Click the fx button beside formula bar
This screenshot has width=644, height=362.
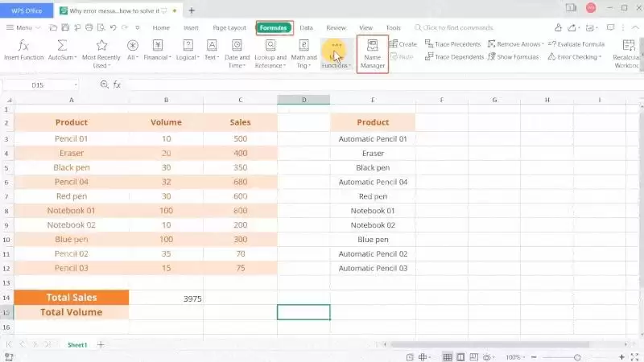point(117,84)
